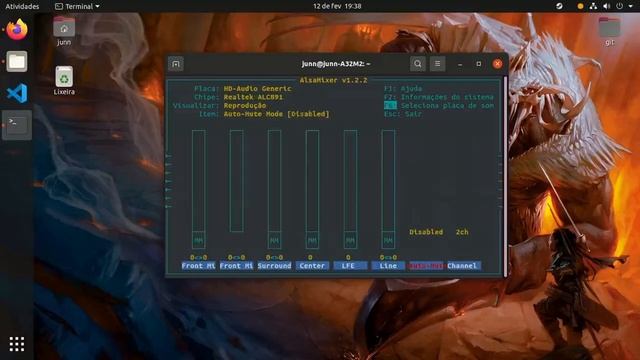Open the clock showing 12 de fev 19:38

tap(337, 6)
